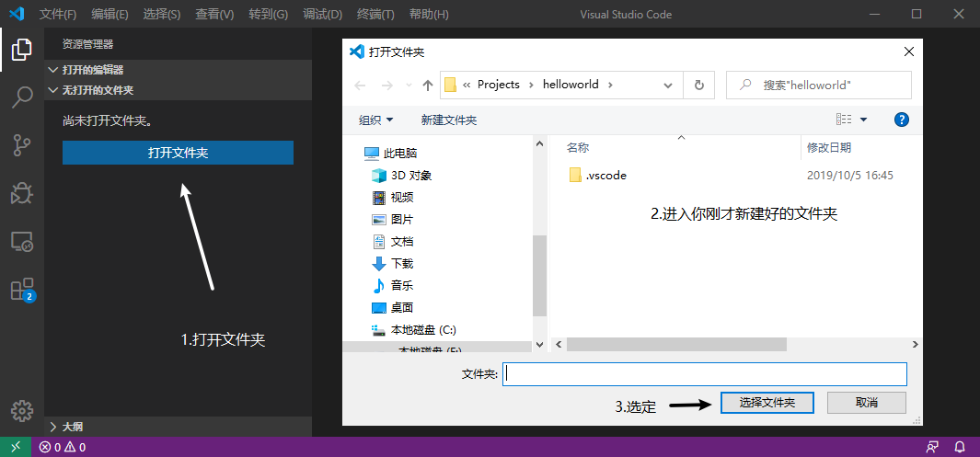Open the 组织 dropdown menu
The height and width of the screenshot is (457, 980).
click(376, 120)
